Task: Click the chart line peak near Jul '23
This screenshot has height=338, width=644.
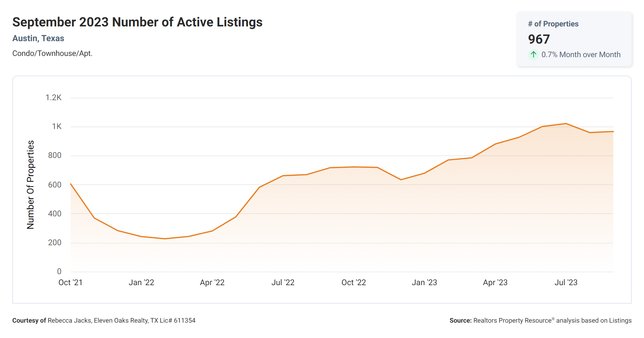Action: click(566, 124)
